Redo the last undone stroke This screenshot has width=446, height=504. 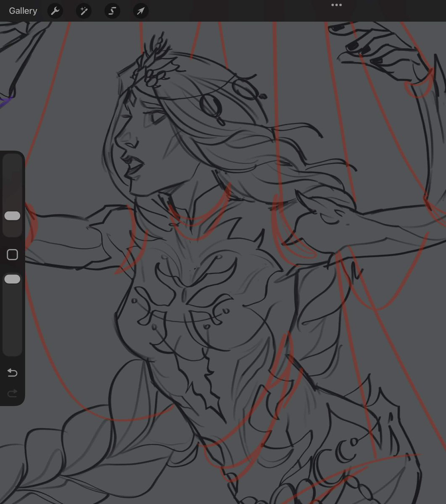point(12,393)
